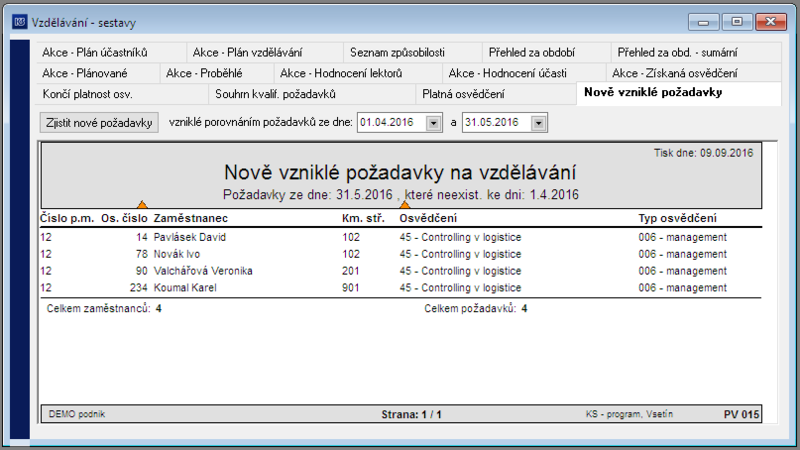Click the orange marker above Os. číslo column

pyautogui.click(x=142, y=205)
